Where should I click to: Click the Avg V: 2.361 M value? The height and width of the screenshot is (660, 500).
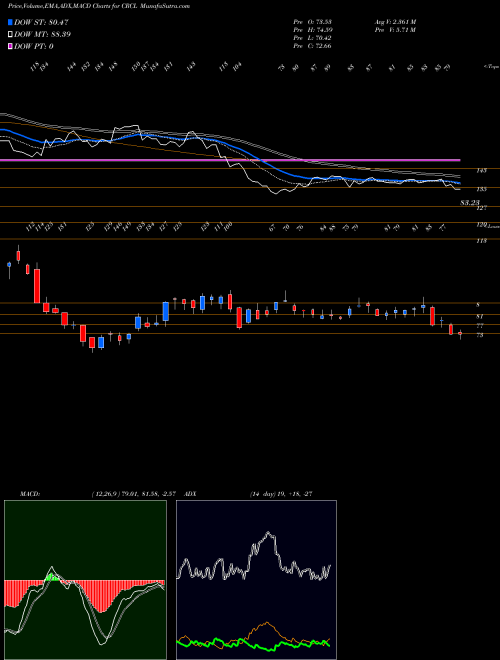pos(395,21)
